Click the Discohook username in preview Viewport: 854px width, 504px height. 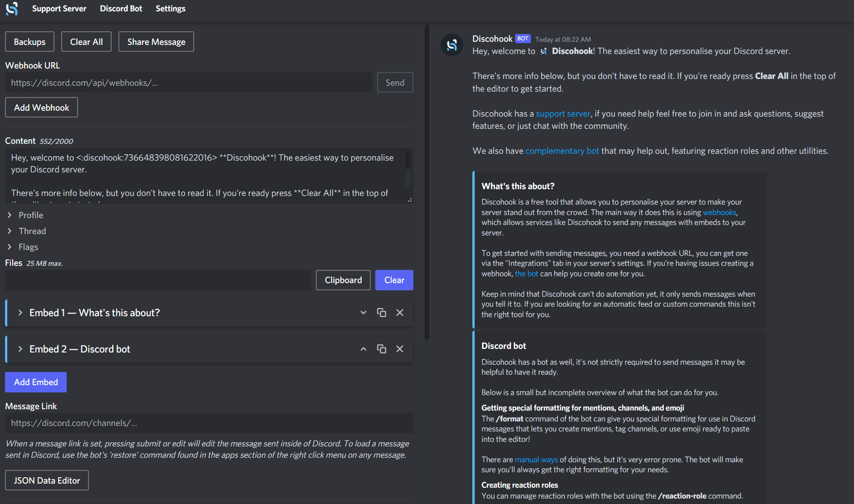(x=492, y=39)
